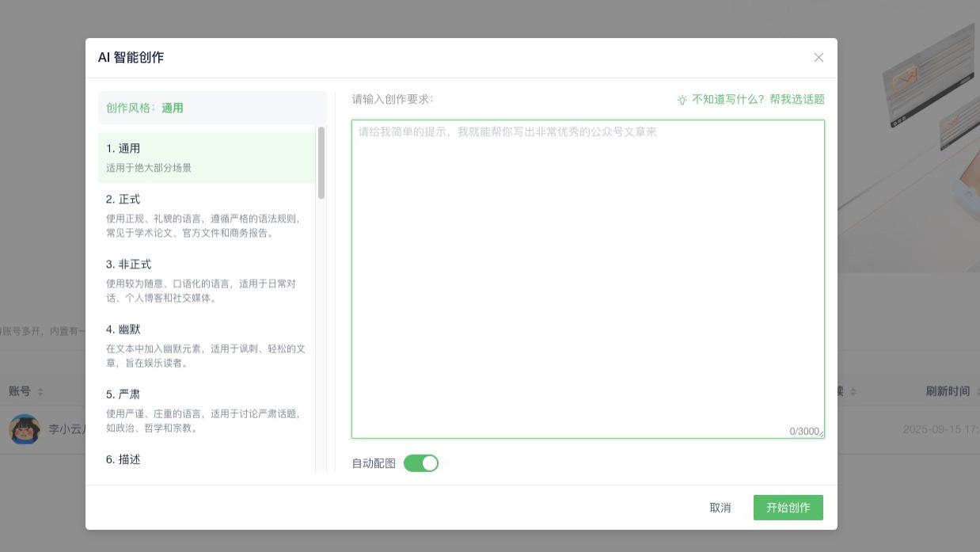Click inside the creation prompt text area
Viewport: 980px width, 552px height.
(x=587, y=277)
